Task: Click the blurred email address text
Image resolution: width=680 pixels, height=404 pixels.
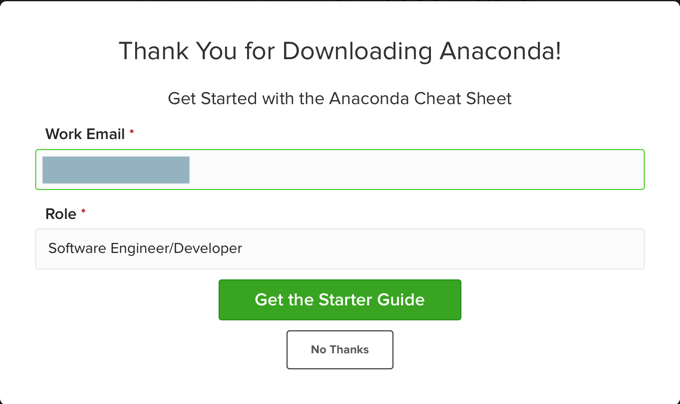Action: click(x=116, y=170)
